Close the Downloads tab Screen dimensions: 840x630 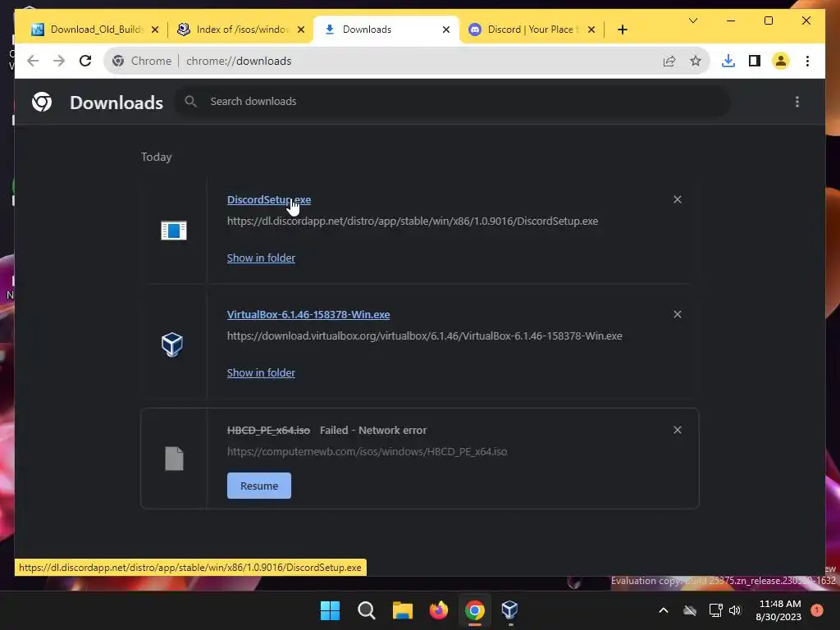446,30
